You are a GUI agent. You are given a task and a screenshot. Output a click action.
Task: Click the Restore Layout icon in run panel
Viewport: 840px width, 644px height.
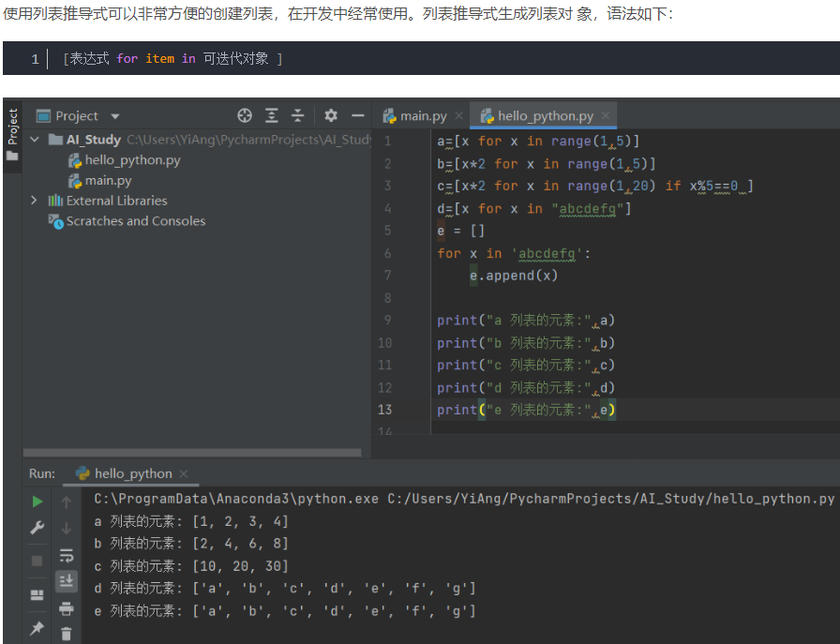(x=37, y=594)
